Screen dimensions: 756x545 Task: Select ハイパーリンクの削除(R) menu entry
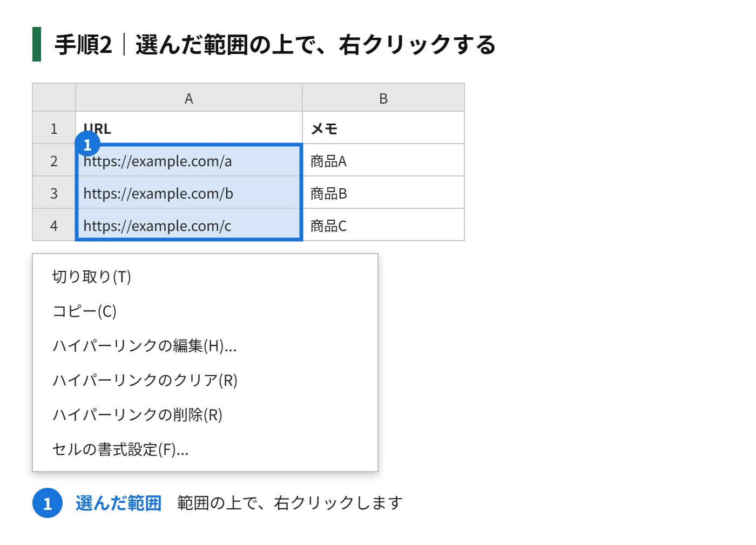[x=205, y=415]
